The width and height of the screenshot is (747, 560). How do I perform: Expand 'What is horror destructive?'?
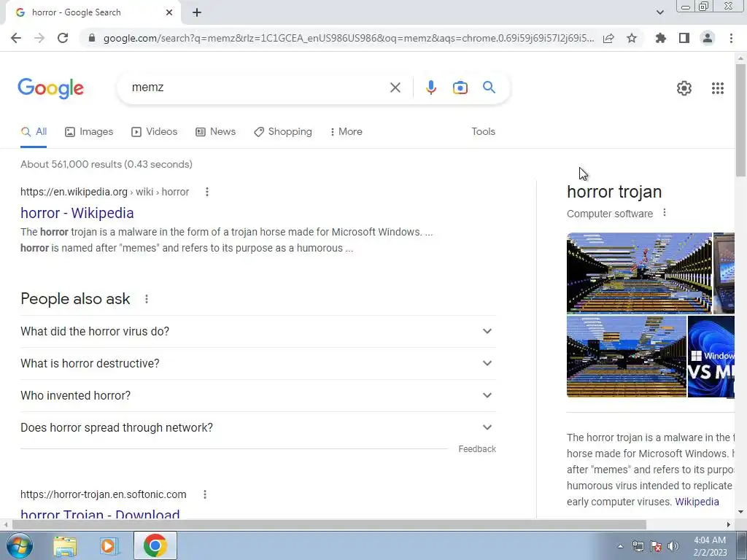(x=258, y=363)
